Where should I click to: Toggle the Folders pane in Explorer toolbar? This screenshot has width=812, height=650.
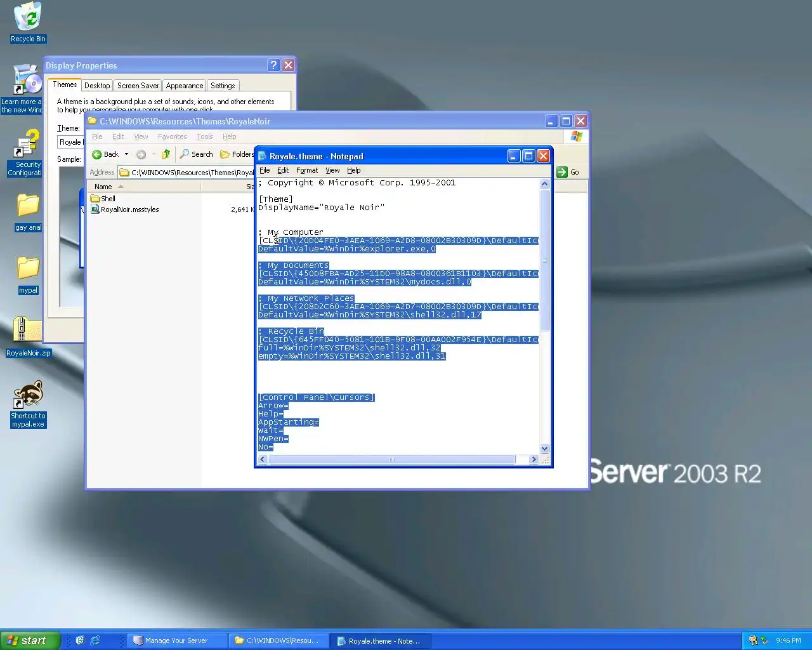click(x=237, y=154)
